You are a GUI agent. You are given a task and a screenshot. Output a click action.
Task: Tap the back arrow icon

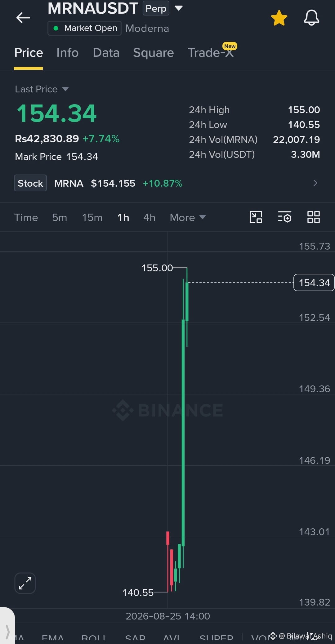click(23, 18)
